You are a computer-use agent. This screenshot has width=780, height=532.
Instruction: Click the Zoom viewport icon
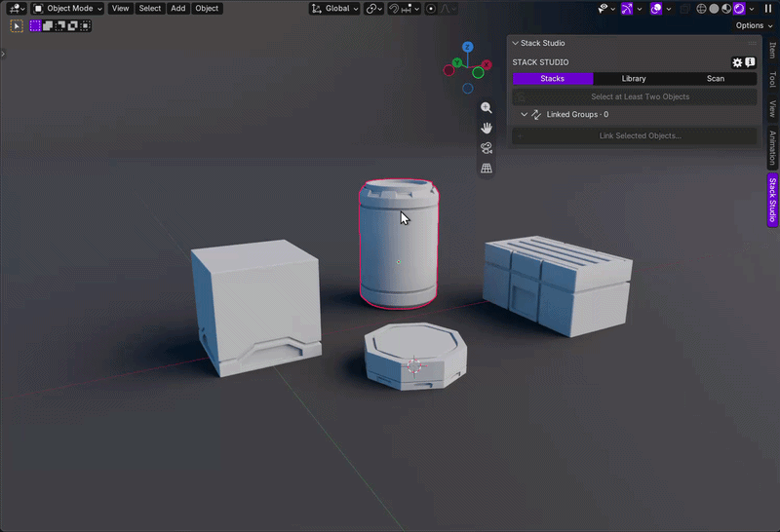click(487, 108)
